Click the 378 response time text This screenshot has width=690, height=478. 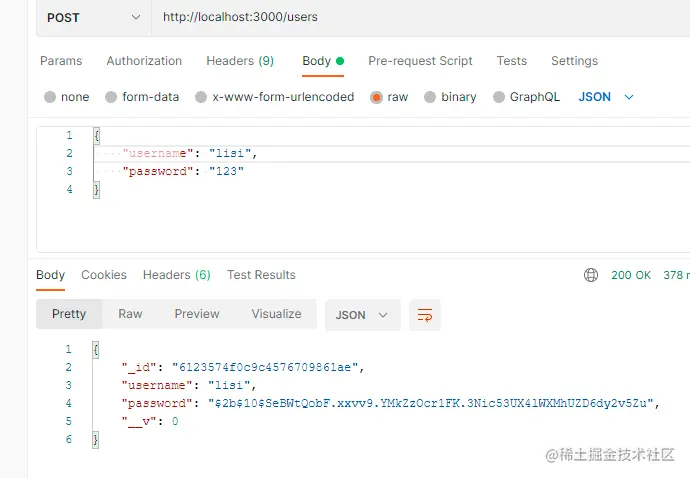pos(676,275)
